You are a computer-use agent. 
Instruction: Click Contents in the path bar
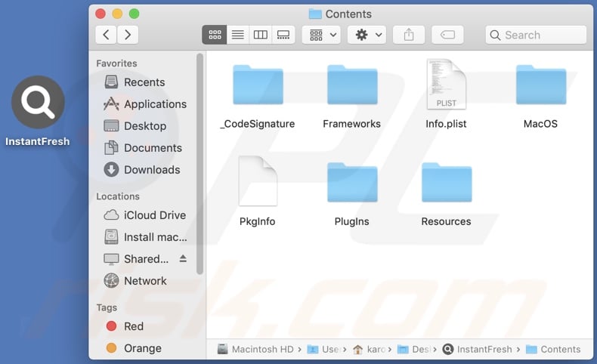[553, 349]
